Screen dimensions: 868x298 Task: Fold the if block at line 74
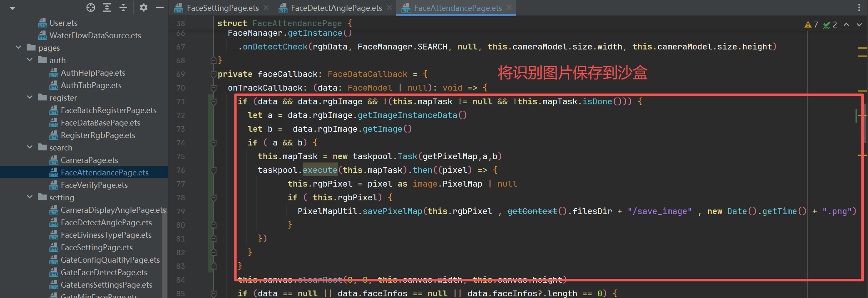(x=214, y=143)
